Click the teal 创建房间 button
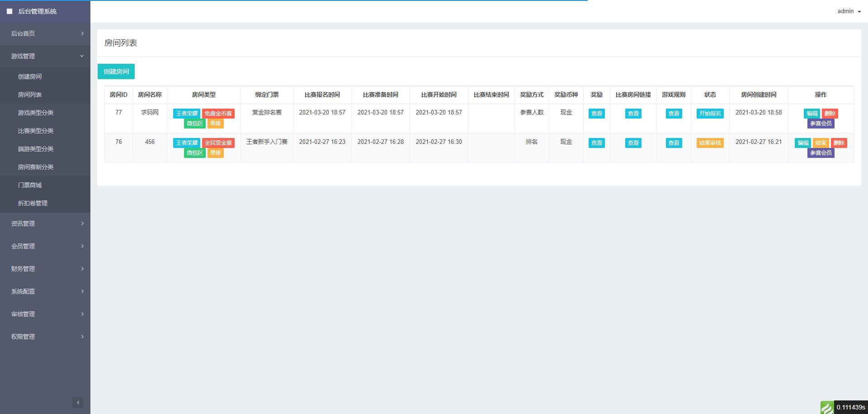868x414 pixels. click(116, 71)
